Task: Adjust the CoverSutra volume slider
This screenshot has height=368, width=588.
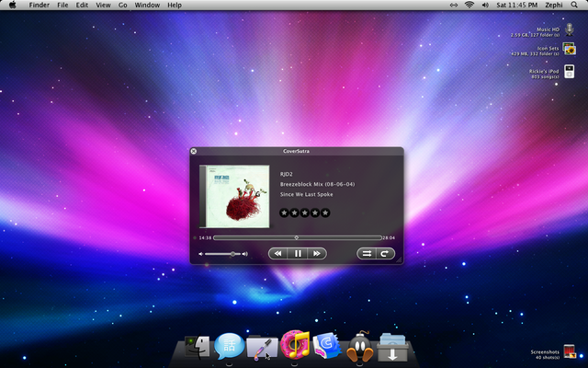Action: pos(222,254)
